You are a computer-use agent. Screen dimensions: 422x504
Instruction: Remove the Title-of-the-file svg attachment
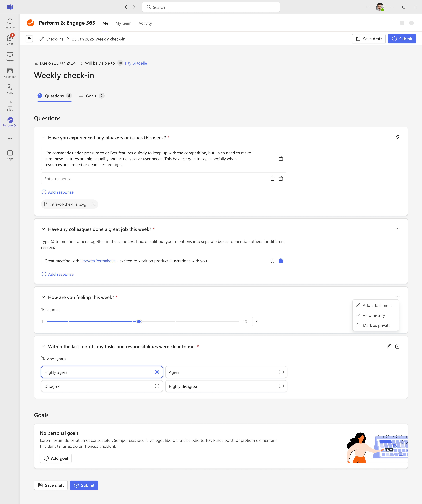pyautogui.click(x=93, y=204)
